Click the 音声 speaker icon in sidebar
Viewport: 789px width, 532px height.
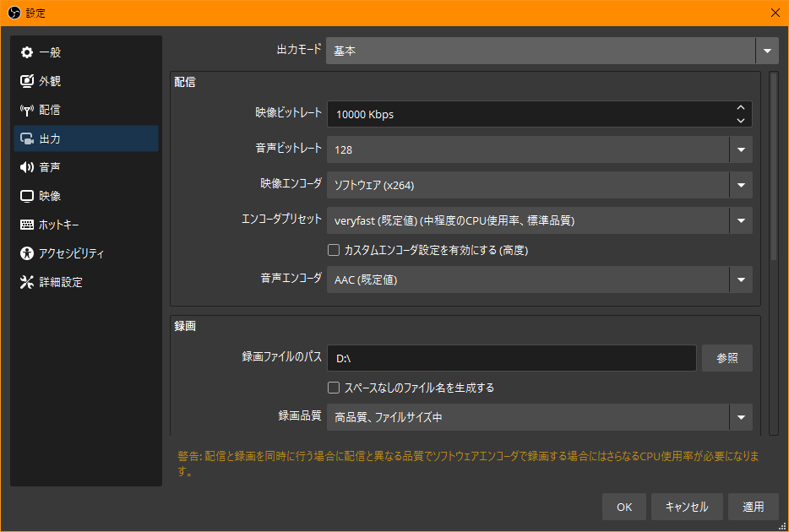[x=27, y=168]
